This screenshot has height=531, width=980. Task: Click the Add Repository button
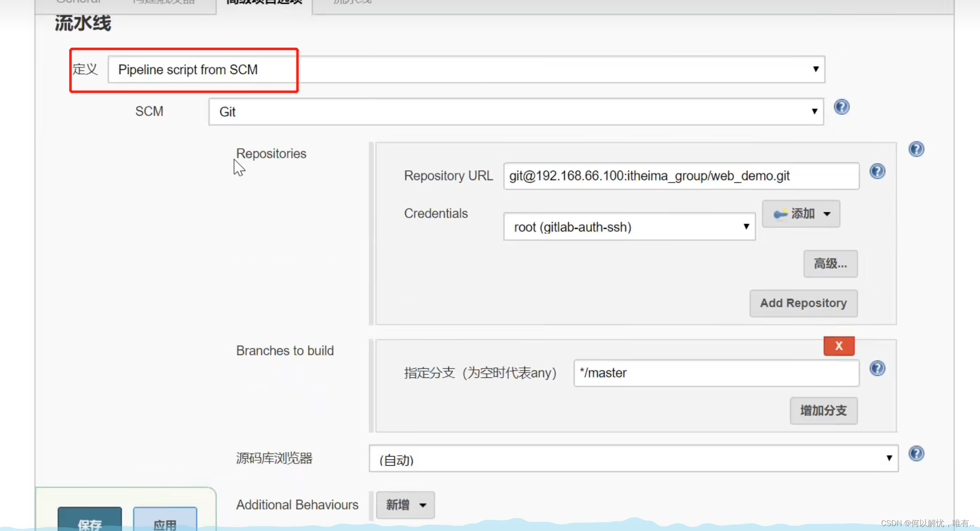(x=804, y=303)
